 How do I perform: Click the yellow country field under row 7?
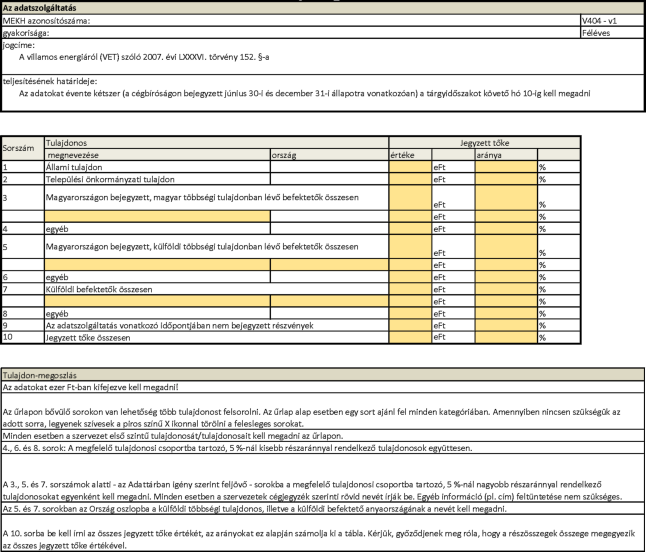click(330, 301)
